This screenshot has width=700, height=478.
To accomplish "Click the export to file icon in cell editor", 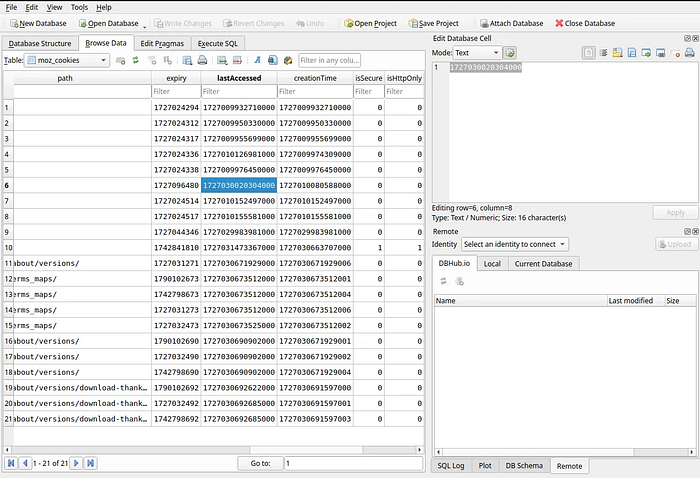I will (x=632, y=53).
